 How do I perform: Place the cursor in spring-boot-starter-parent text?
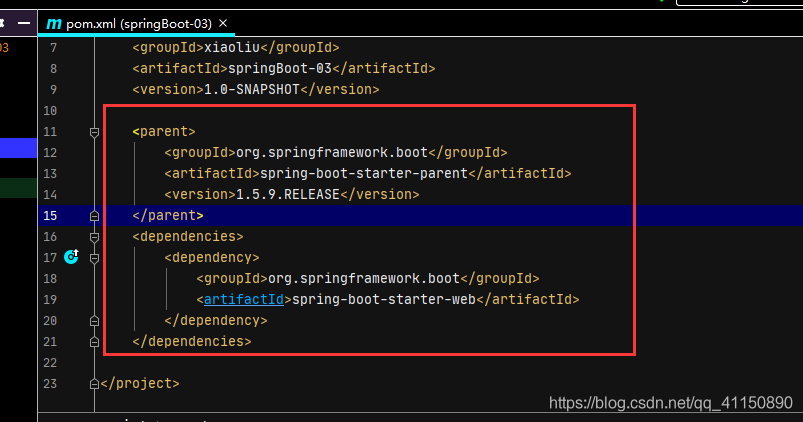[363, 173]
